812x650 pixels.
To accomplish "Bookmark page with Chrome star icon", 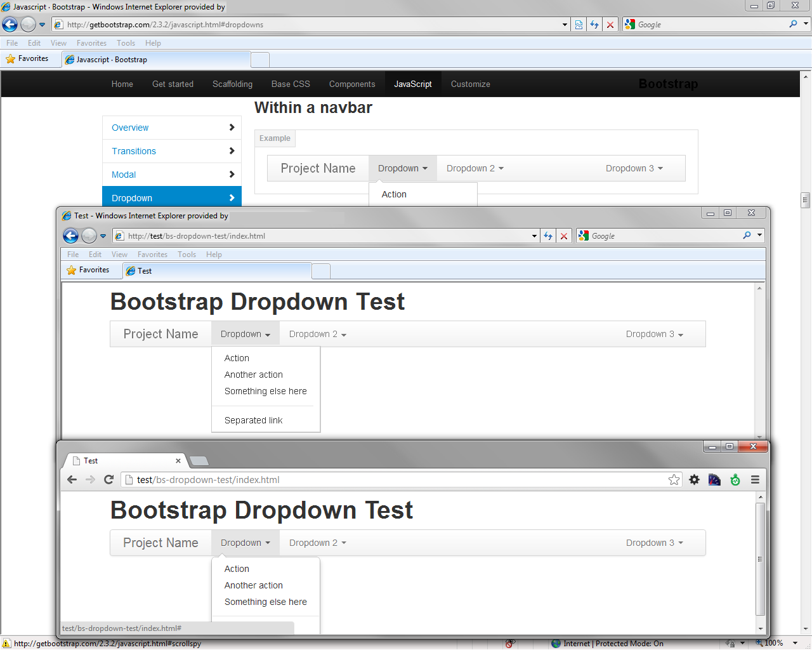I will (674, 480).
